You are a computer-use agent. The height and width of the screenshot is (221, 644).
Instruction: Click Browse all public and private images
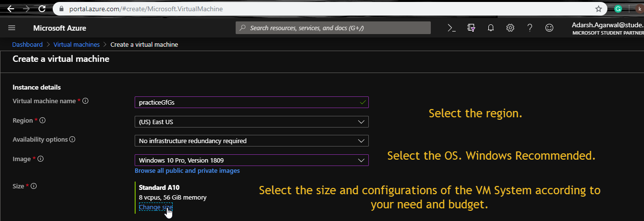pyautogui.click(x=187, y=171)
